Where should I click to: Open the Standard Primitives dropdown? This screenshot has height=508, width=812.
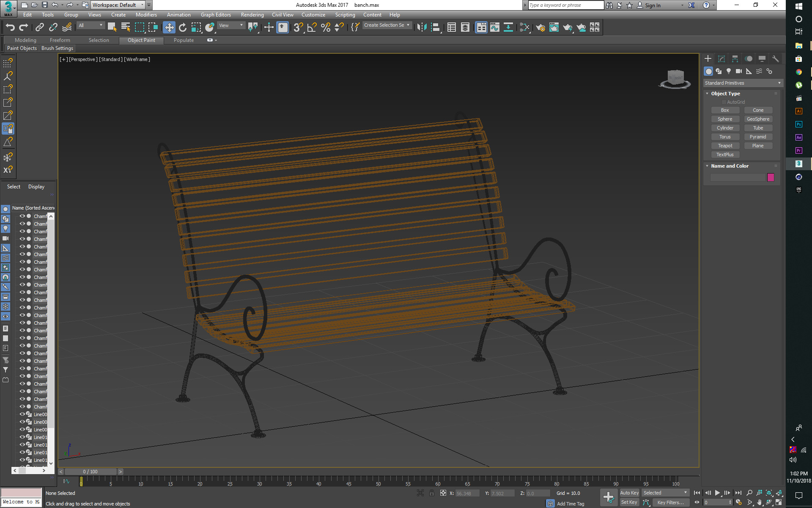[743, 83]
